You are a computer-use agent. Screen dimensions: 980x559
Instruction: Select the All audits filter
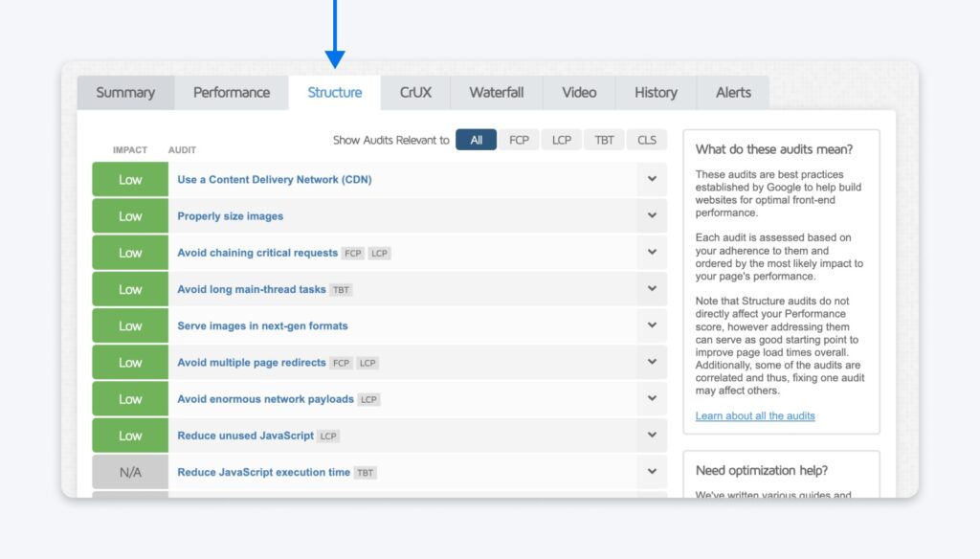476,140
